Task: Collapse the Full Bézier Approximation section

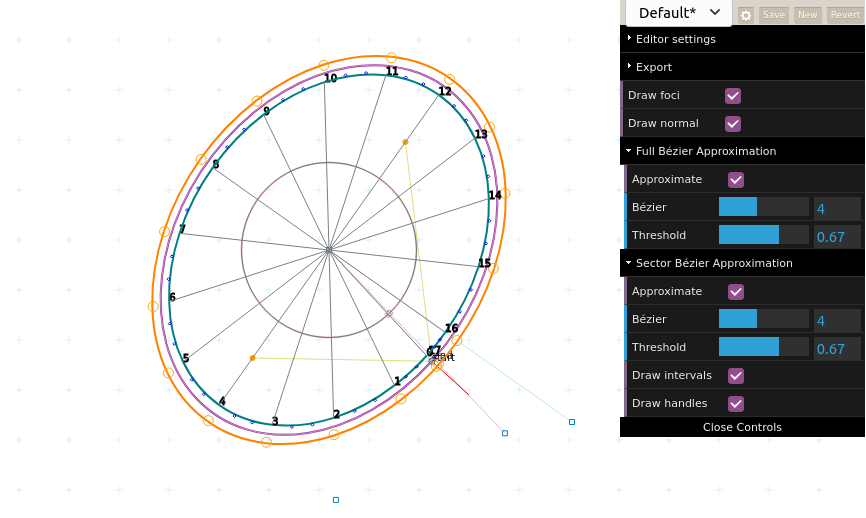Action: pyautogui.click(x=705, y=151)
